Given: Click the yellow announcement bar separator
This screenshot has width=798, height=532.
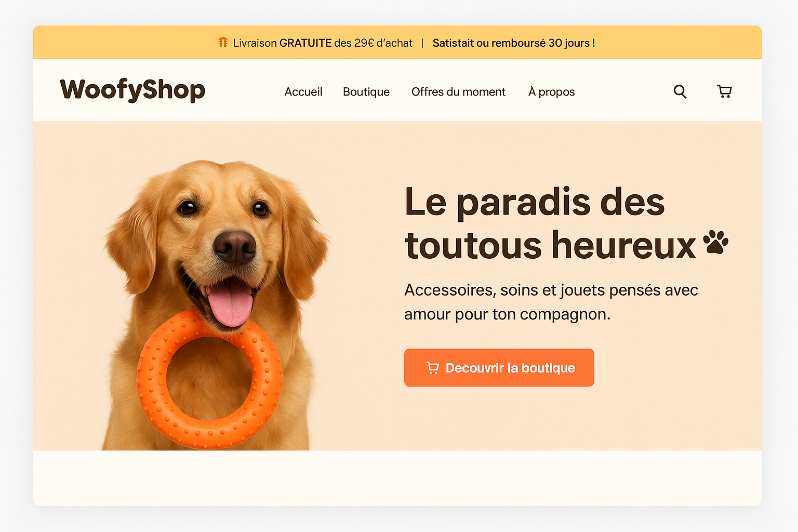Looking at the screenshot, I should pyautogui.click(x=422, y=43).
